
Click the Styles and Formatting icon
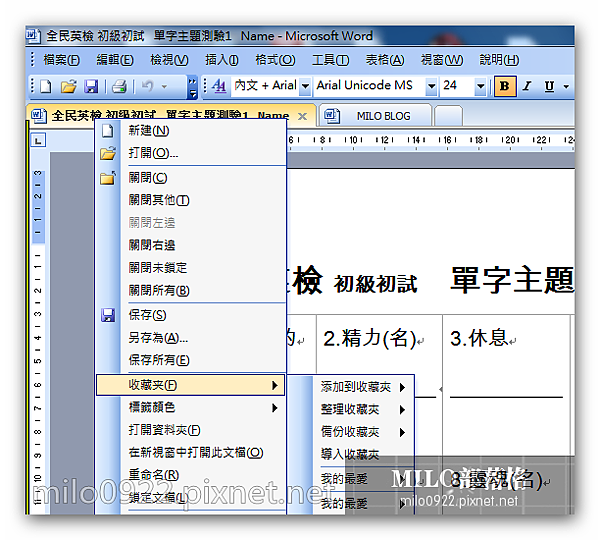pyautogui.click(x=219, y=86)
